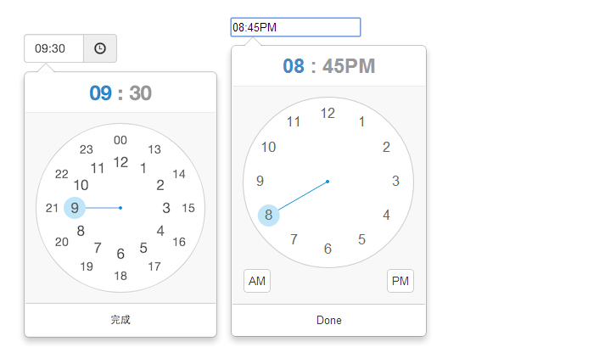The image size is (616, 364).
Task: Select hour 21 on the left clock
Action: (52, 208)
